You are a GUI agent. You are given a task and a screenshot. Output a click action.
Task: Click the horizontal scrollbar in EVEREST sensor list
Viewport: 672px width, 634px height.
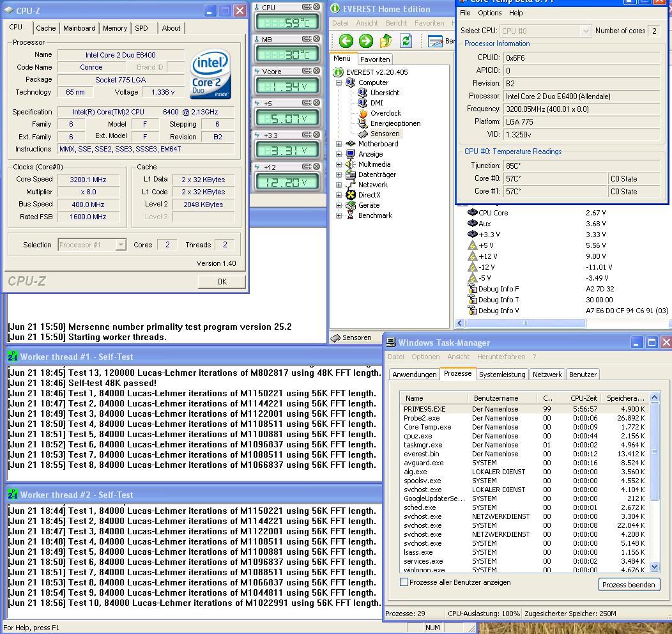click(526, 323)
